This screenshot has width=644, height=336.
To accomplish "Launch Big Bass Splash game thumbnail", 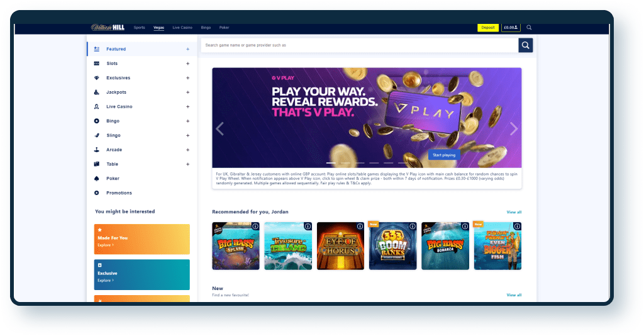I will (236, 246).
